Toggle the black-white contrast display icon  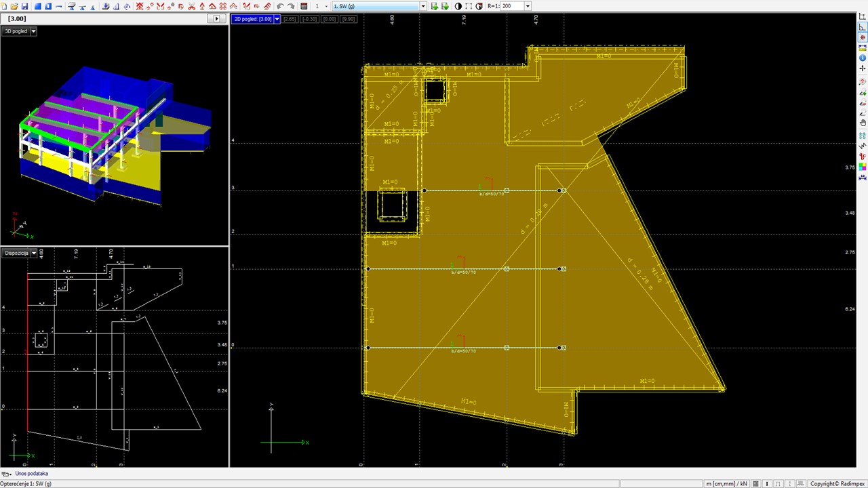(x=458, y=6)
